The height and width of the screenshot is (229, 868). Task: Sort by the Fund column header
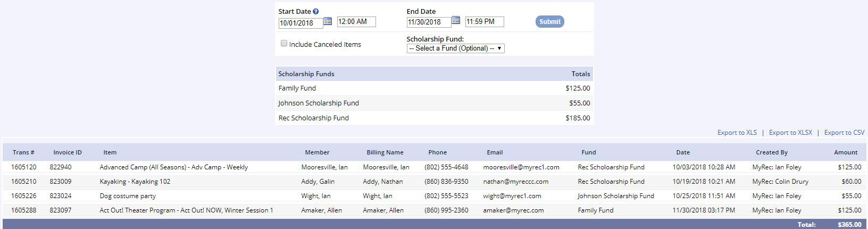pyautogui.click(x=588, y=152)
